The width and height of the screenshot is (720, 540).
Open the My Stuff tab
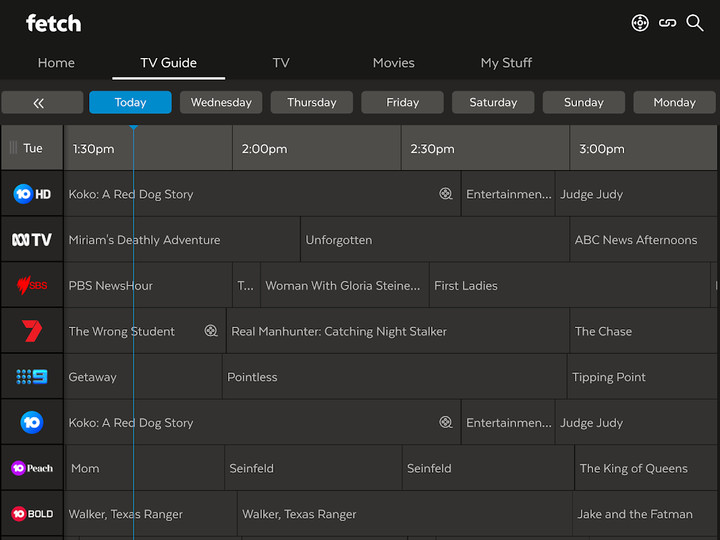click(x=506, y=62)
